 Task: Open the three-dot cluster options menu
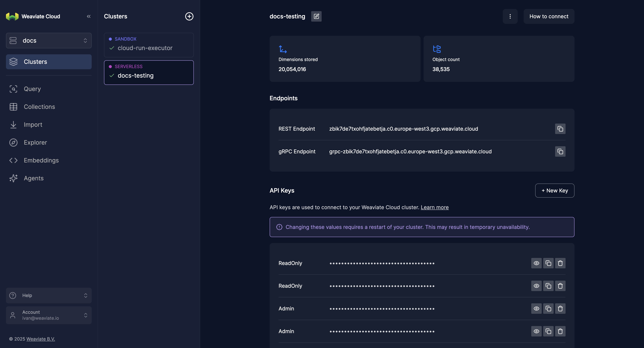(x=510, y=17)
